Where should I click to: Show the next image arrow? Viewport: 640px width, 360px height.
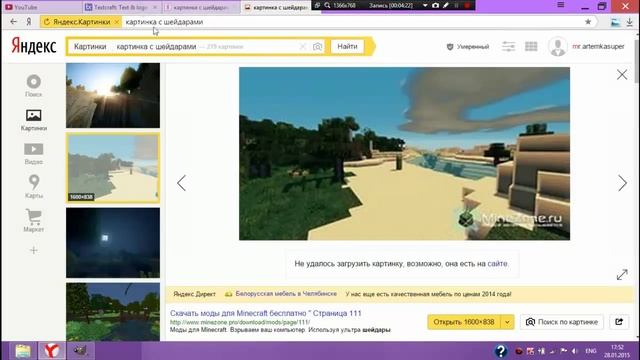pyautogui.click(x=622, y=183)
